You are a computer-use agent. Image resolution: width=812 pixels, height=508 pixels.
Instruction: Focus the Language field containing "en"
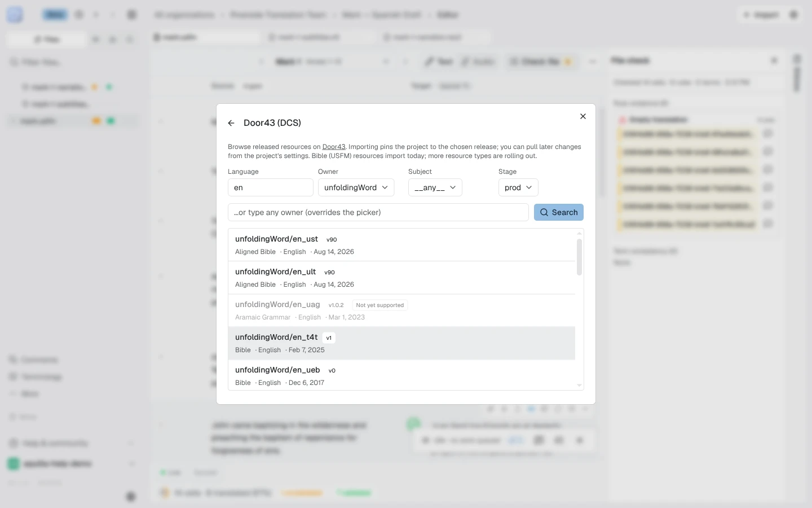pyautogui.click(x=271, y=187)
